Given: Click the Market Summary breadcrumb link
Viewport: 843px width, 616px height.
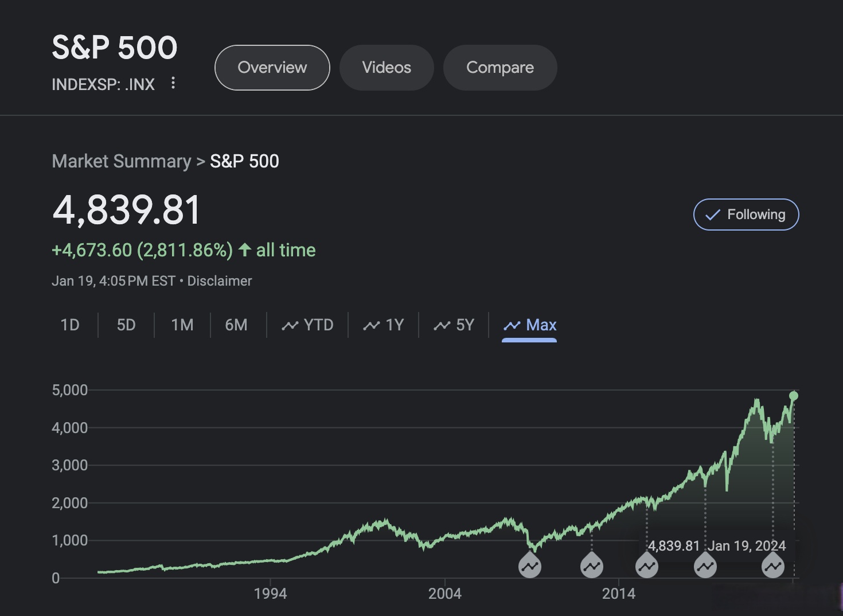Looking at the screenshot, I should (x=122, y=161).
